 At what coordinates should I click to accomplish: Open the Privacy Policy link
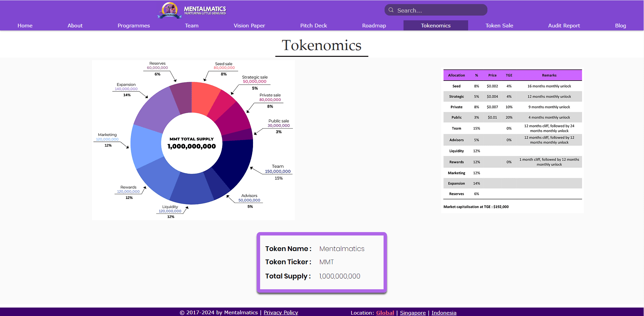pyautogui.click(x=281, y=313)
